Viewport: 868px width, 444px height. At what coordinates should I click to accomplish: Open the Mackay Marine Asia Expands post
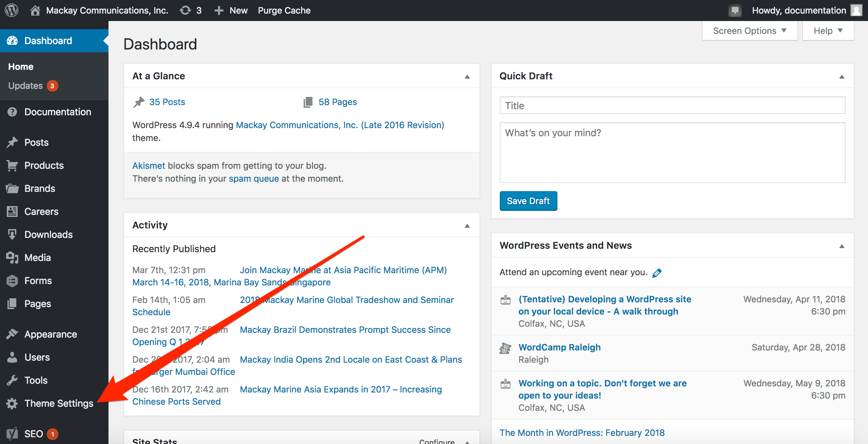[x=341, y=389]
